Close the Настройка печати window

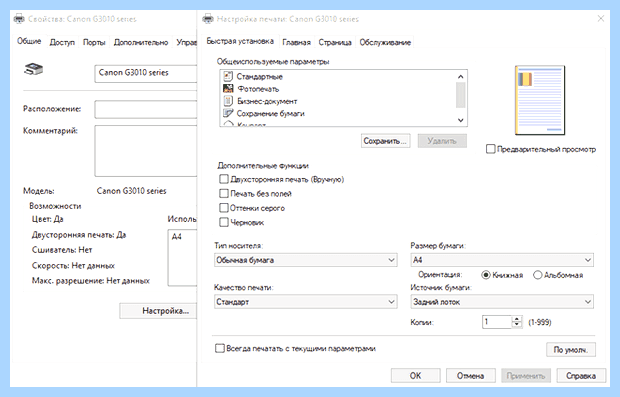[x=601, y=19]
